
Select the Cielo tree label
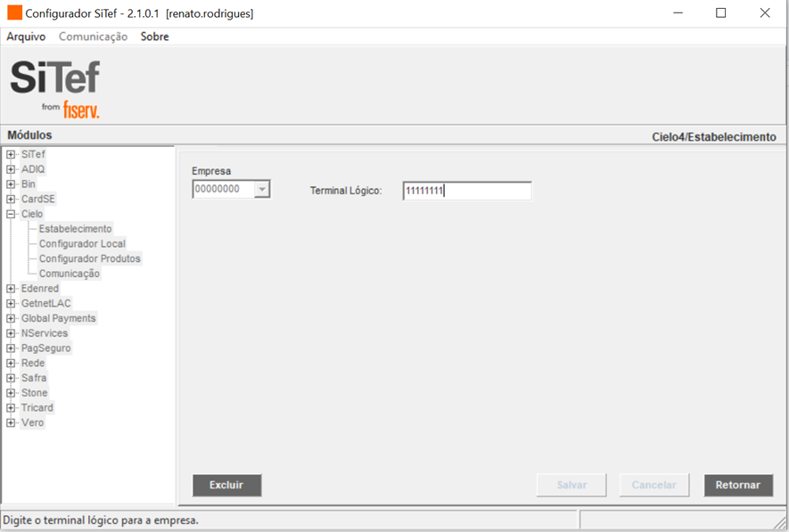point(32,214)
